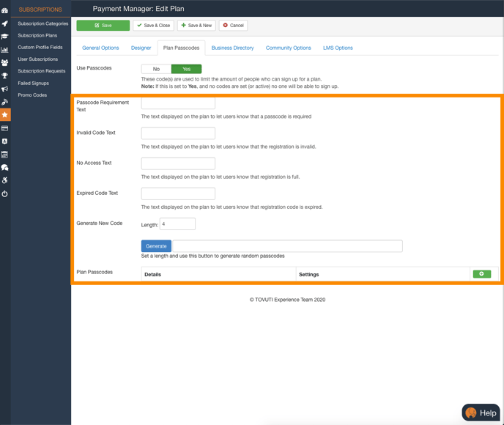Open the graduation cap icon in sidebar
The width and height of the screenshot is (504, 425).
click(5, 36)
